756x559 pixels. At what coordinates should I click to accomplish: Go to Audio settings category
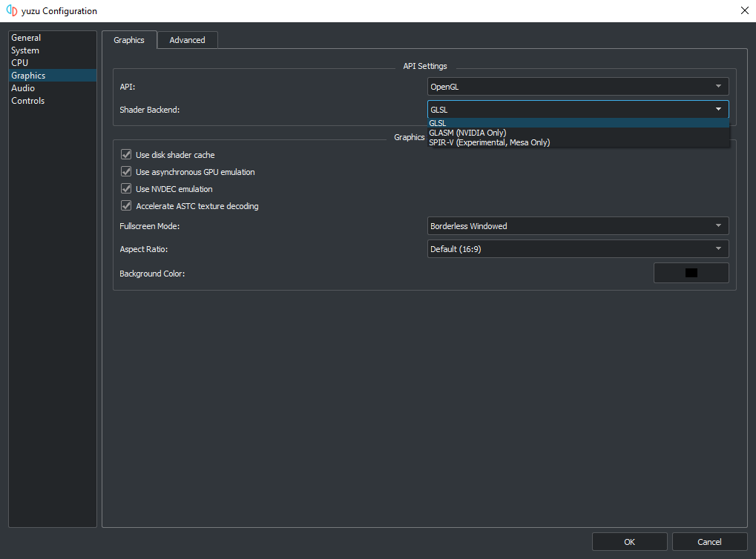click(x=23, y=88)
